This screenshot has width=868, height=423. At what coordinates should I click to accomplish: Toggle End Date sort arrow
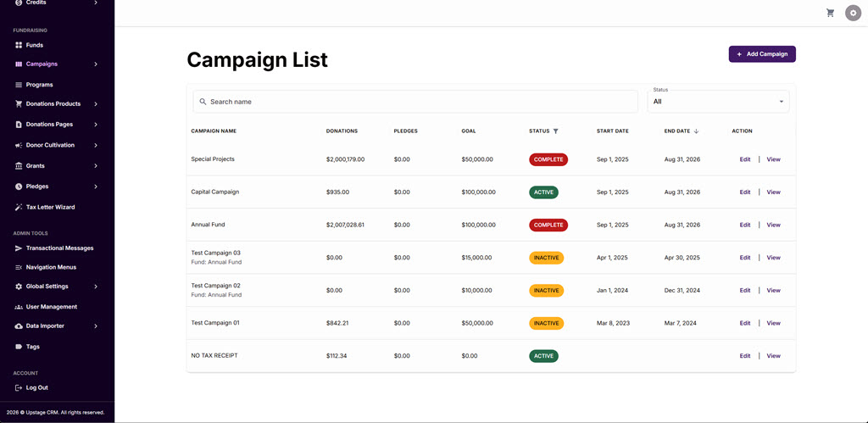697,131
